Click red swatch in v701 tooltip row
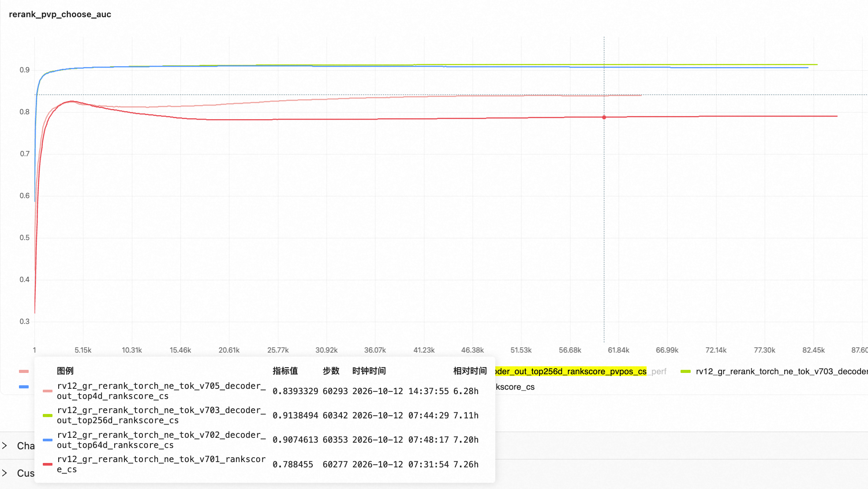Viewport: 868px width, 489px height. pos(48,464)
